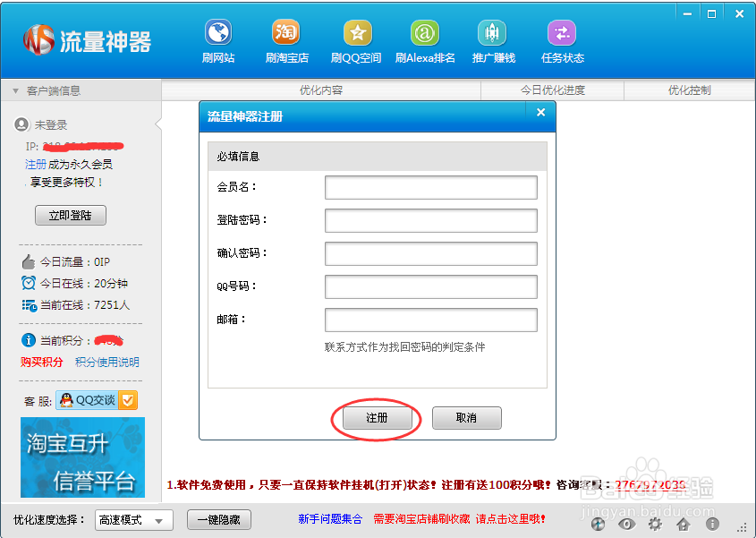The height and width of the screenshot is (538, 756).
Task: Open the 高速模式 speed mode dropdown
Action: pyautogui.click(x=133, y=520)
